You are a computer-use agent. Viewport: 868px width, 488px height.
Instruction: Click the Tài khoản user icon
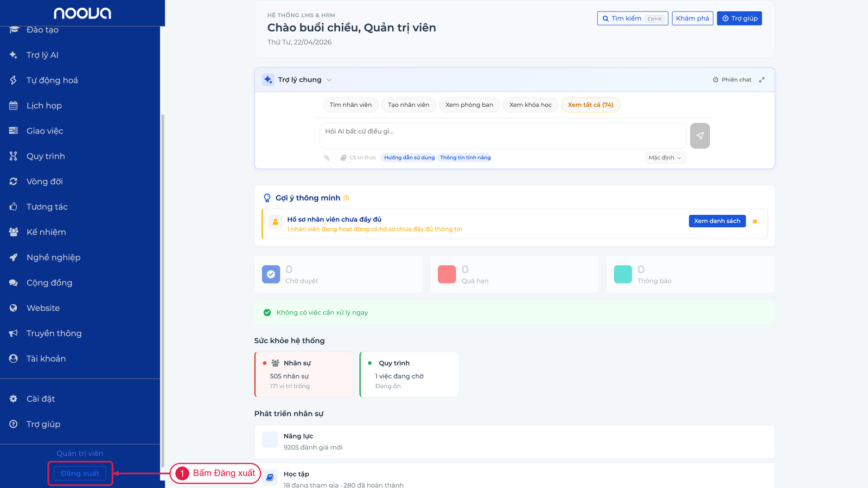[x=14, y=358]
